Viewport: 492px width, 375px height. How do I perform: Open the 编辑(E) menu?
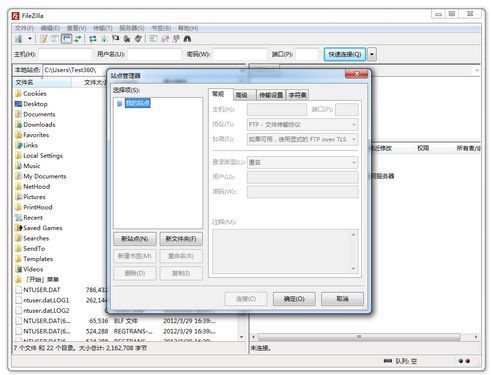point(50,28)
